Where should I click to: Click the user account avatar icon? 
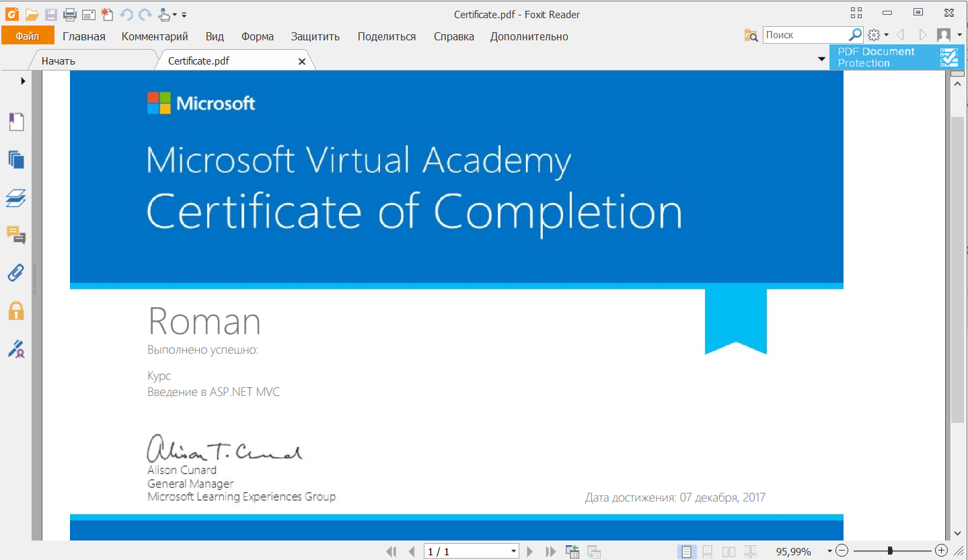[x=944, y=35]
